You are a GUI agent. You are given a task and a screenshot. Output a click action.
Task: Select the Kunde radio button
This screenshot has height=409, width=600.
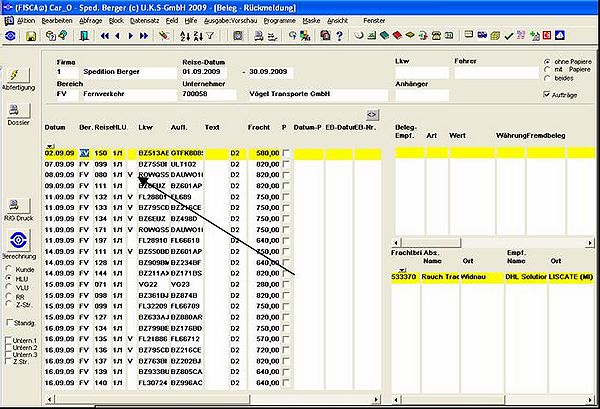pyautogui.click(x=9, y=269)
